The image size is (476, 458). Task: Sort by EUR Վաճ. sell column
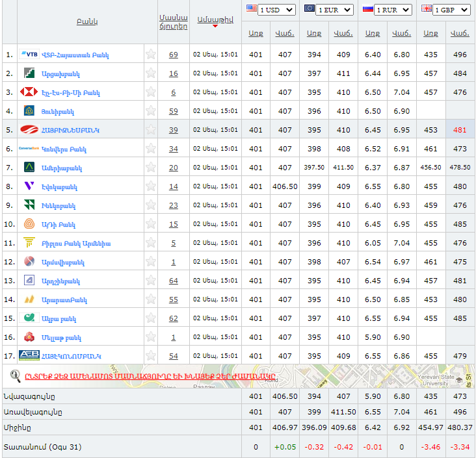343,33
